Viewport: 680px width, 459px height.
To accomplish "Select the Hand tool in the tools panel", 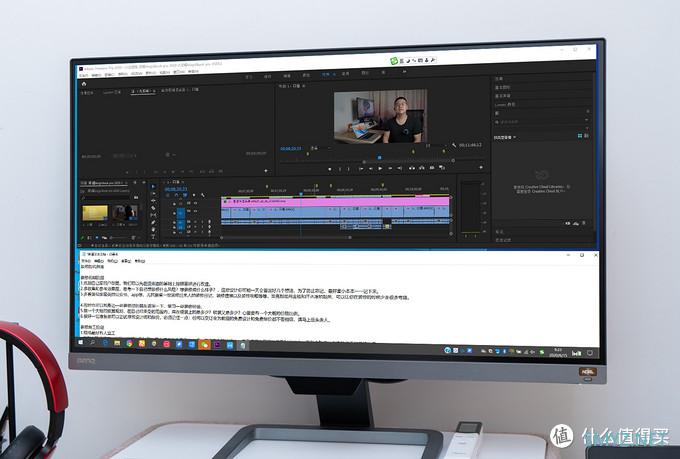I will [x=153, y=230].
